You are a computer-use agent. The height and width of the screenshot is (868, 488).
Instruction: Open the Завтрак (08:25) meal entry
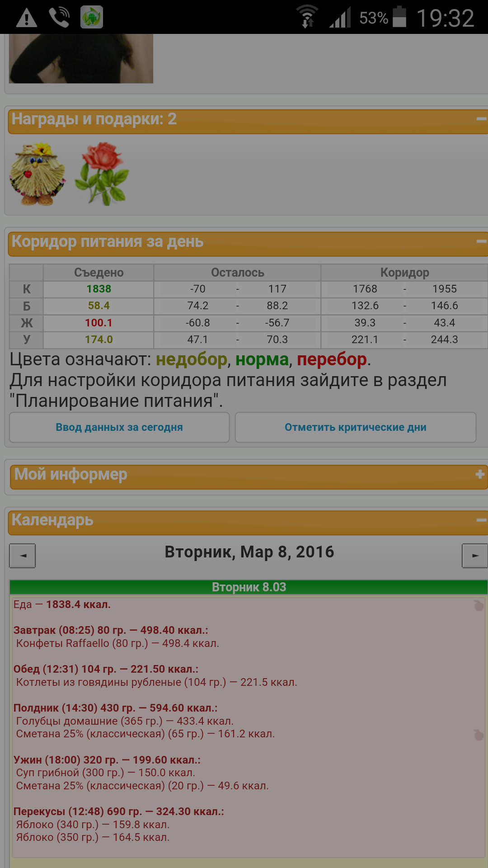pyautogui.click(x=111, y=630)
